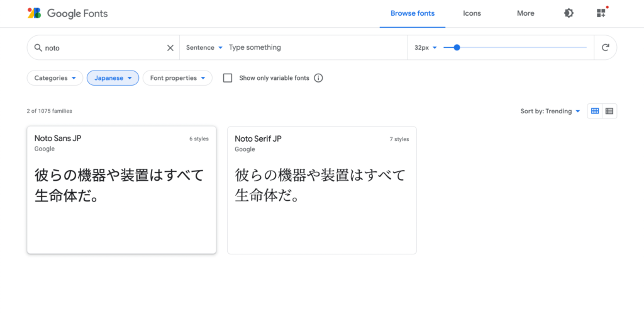The height and width of the screenshot is (313, 644).
Task: Click the Noto Serif JP sample text
Action: tap(320, 186)
